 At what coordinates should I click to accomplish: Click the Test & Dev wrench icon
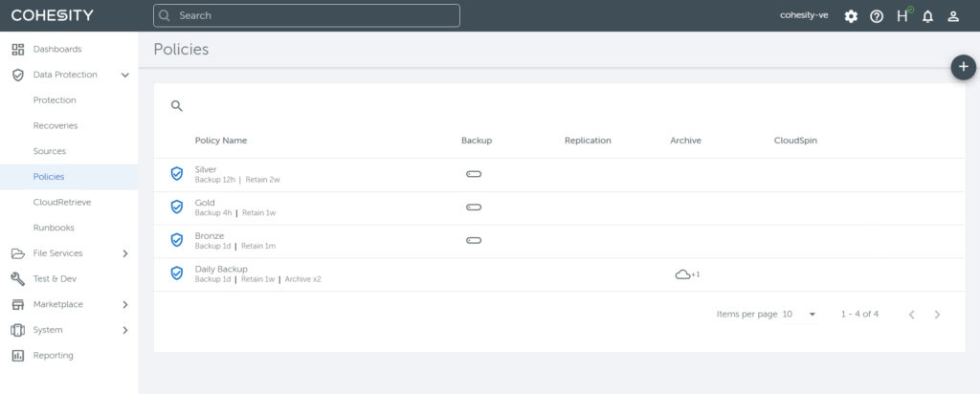[17, 279]
